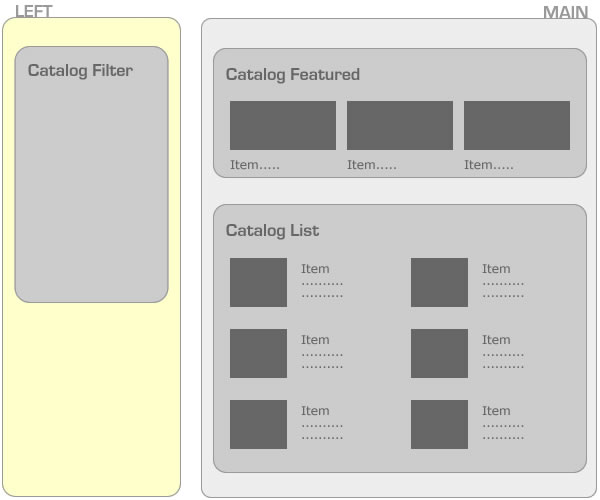Open the top-left Catalog List thumbnail
Image resolution: width=600 pixels, height=500 pixels.
[x=258, y=282]
